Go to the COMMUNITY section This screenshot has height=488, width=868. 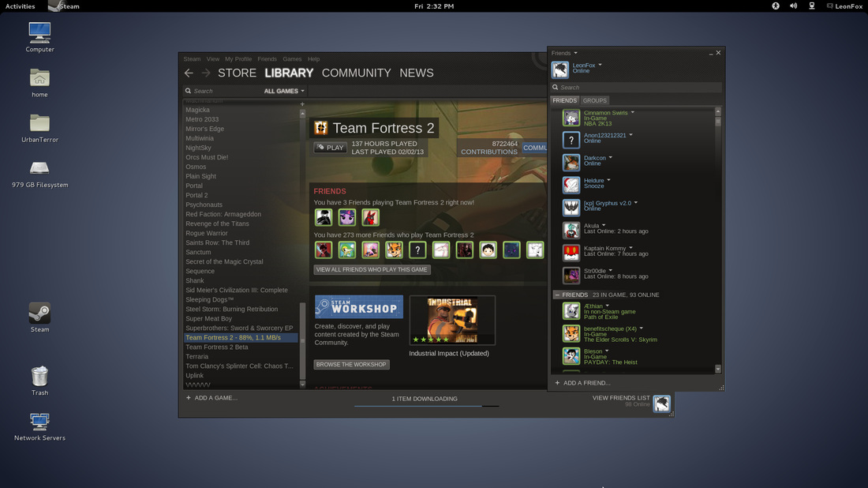point(357,73)
